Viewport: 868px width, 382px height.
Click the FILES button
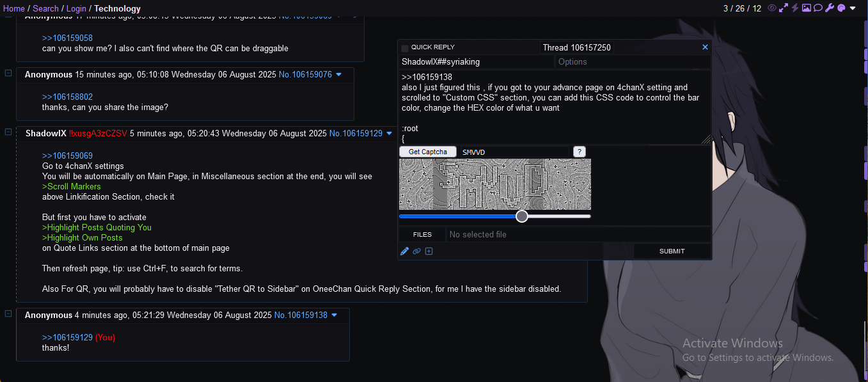pyautogui.click(x=422, y=235)
